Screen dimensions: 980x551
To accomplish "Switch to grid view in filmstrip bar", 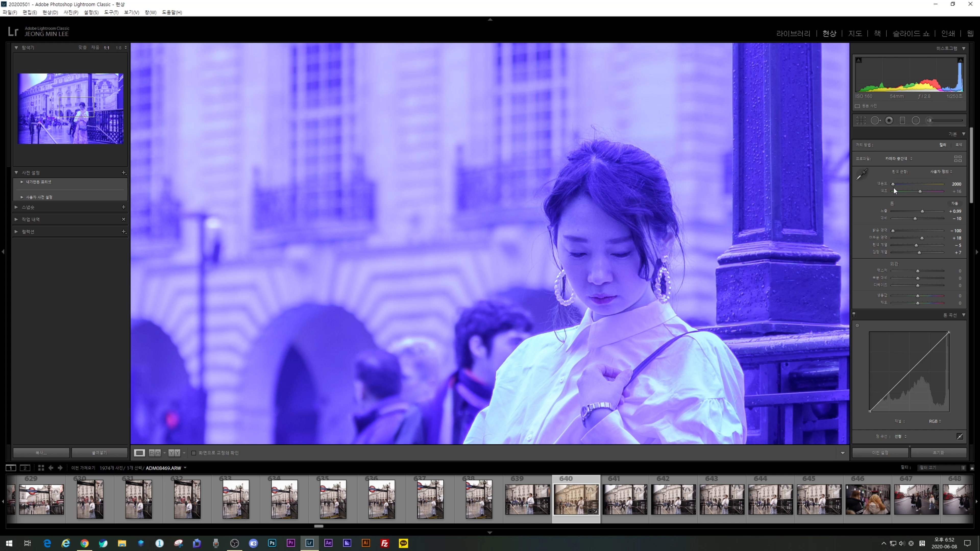I will 41,468.
